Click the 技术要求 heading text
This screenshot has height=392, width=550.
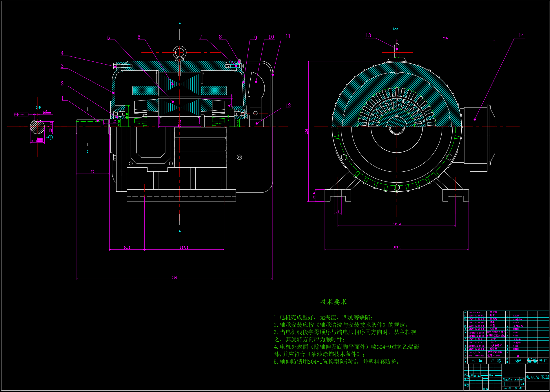(333, 302)
